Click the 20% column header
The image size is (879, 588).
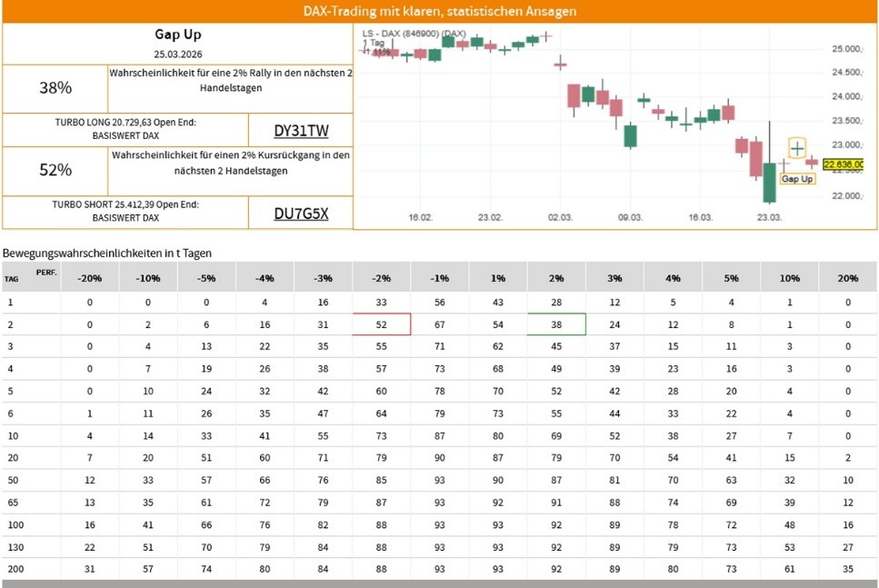[x=847, y=277]
